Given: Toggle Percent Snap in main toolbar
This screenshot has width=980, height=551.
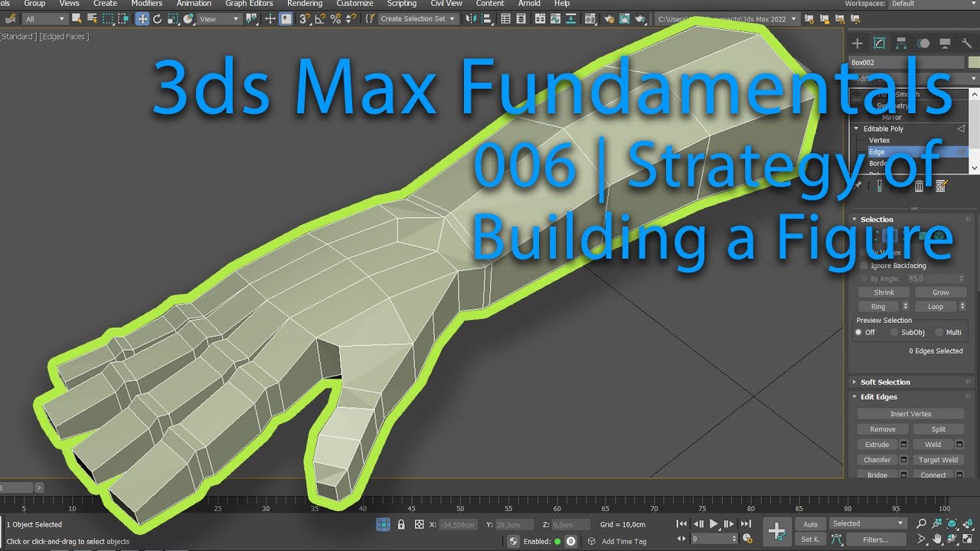Looking at the screenshot, I should (335, 19).
